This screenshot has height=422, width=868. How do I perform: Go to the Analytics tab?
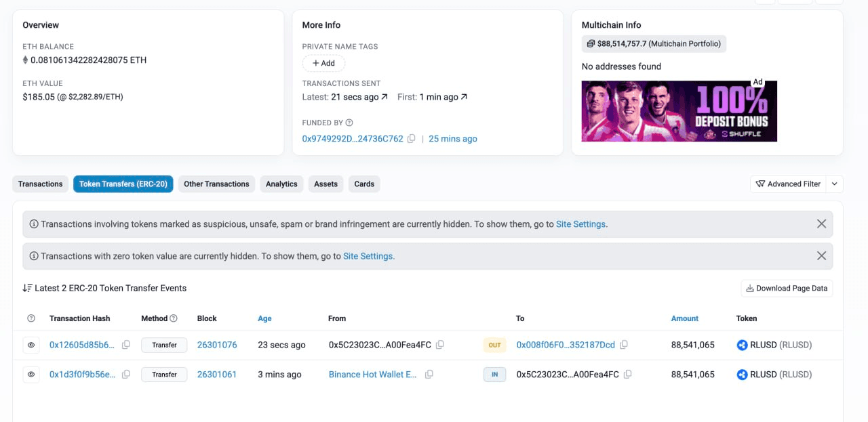[x=281, y=184]
